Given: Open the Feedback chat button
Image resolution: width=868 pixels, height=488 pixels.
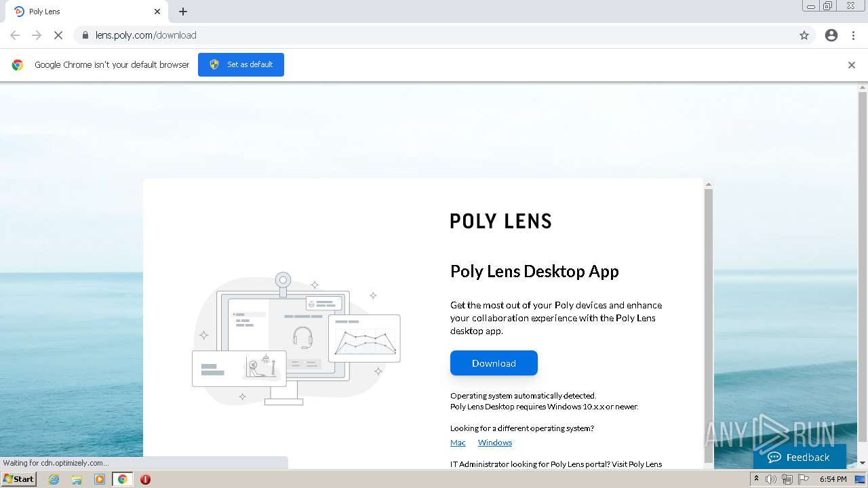Looking at the screenshot, I should tap(800, 457).
